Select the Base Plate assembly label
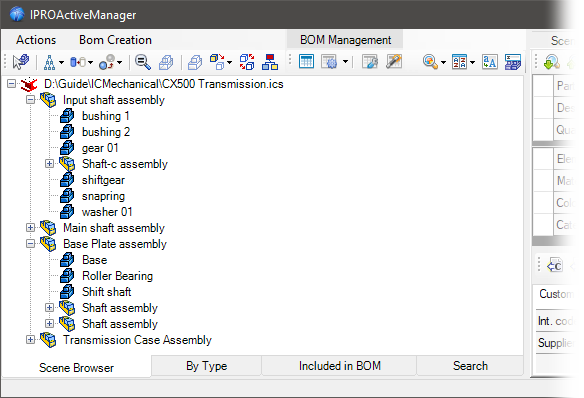Screen dimensions: 584x398 [x=115, y=244]
